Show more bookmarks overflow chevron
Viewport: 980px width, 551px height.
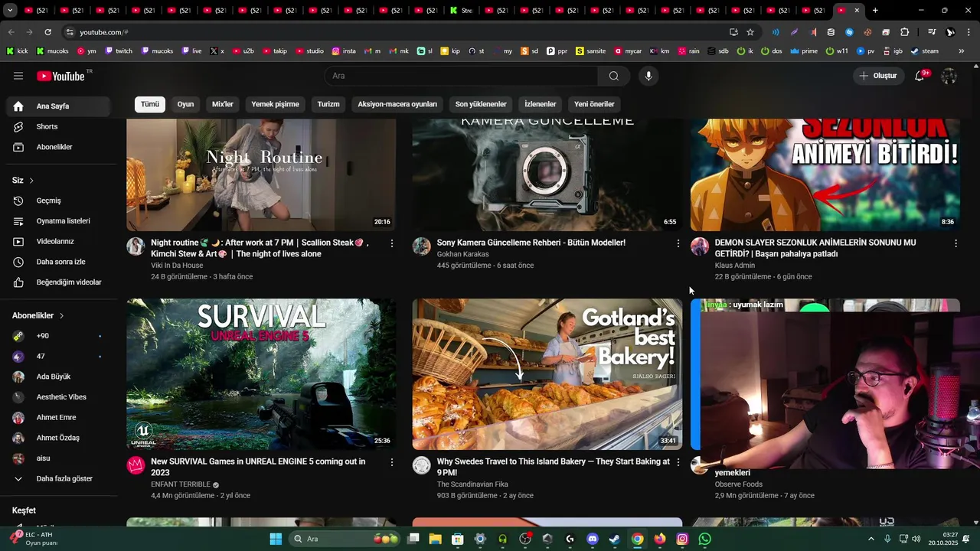point(962,51)
